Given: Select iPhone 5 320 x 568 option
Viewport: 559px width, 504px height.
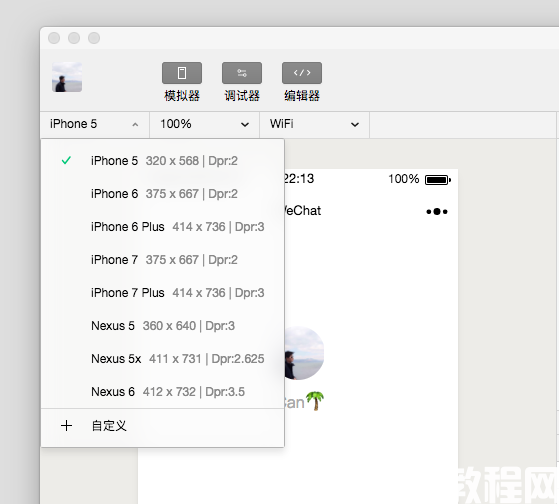Looking at the screenshot, I should [163, 161].
